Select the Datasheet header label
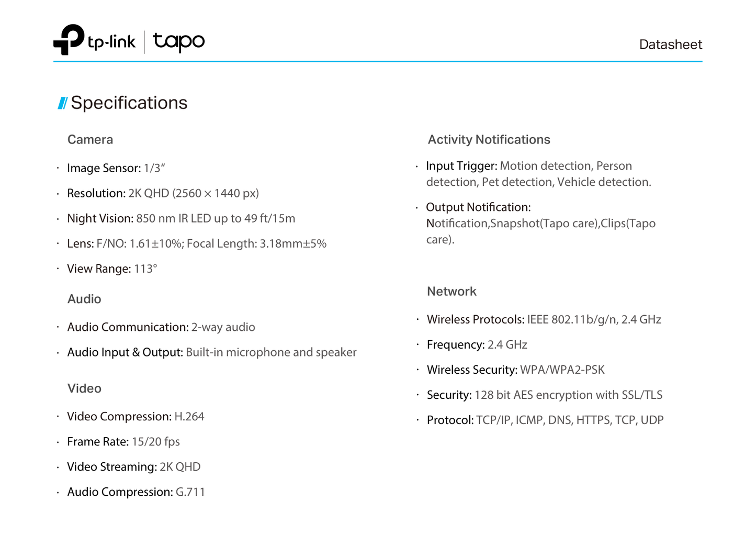The image size is (756, 535). pos(670,44)
